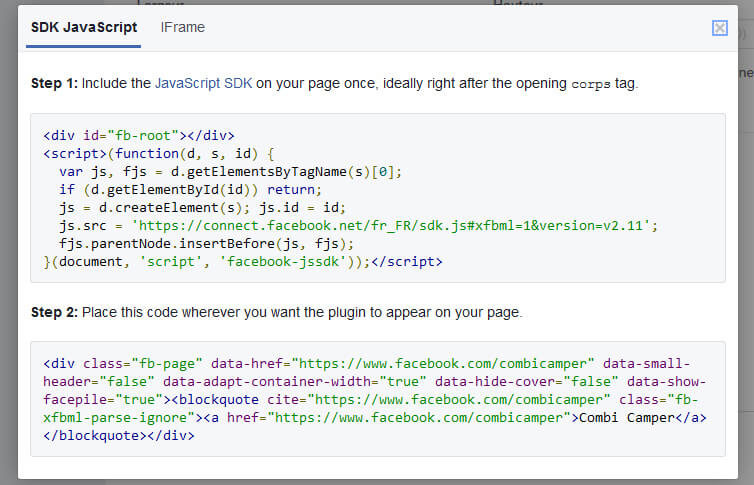Click the blockquote cite code line
Viewport: 754px width, 485px height.
(x=370, y=399)
